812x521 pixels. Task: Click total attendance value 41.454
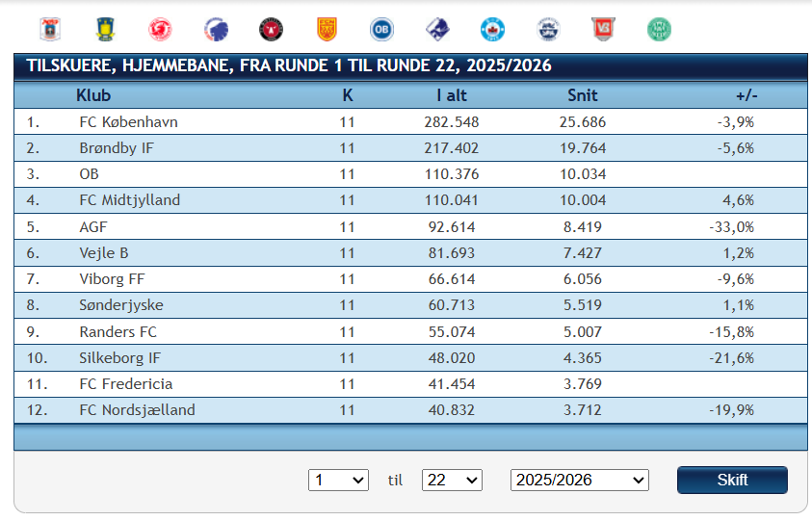(452, 383)
